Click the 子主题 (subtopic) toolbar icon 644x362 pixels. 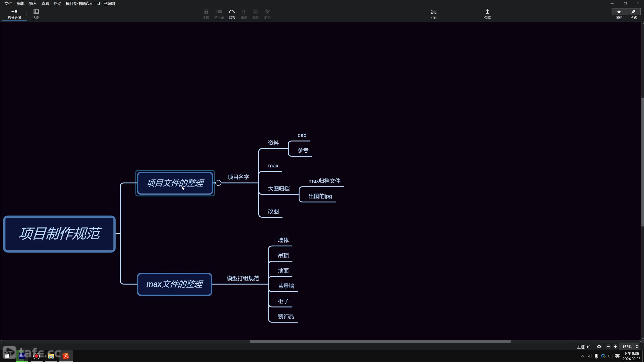(x=219, y=14)
